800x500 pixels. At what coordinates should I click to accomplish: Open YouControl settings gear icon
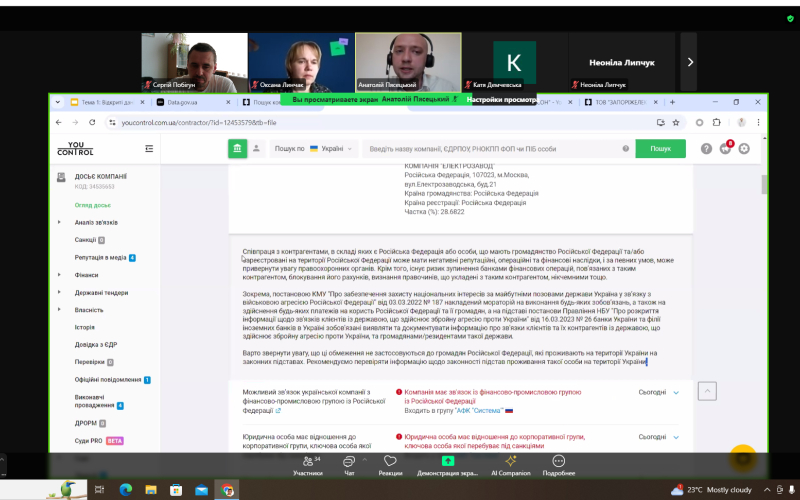click(x=744, y=148)
